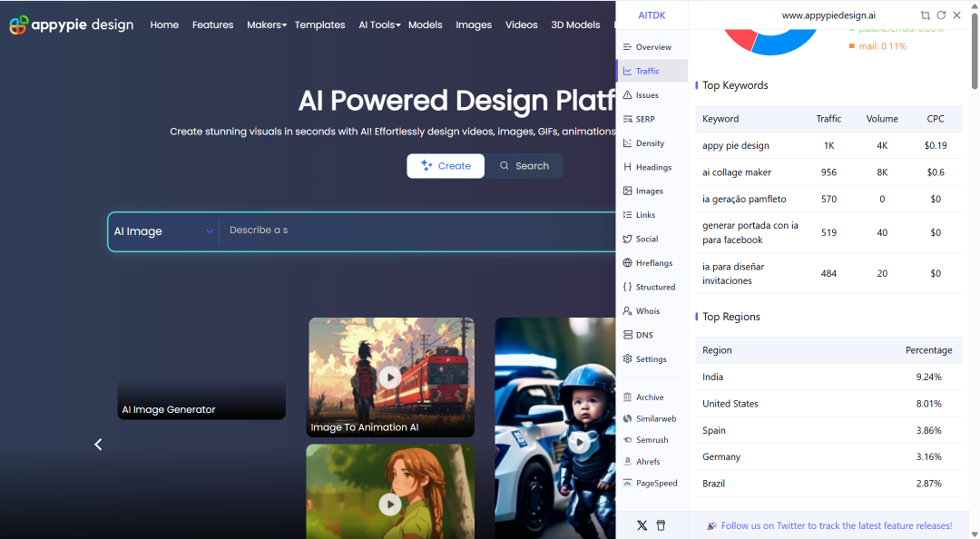Click the Structured braces icon
Screen dimensions: 980x539
point(628,287)
